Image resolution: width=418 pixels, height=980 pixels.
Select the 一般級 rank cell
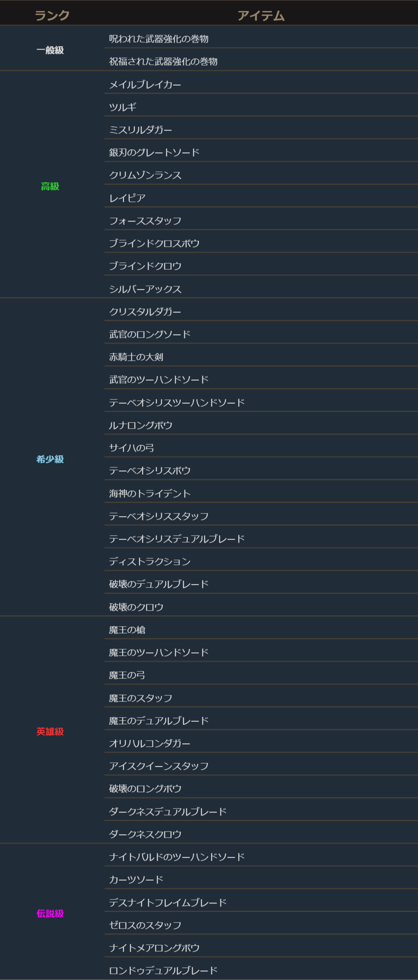(x=50, y=50)
